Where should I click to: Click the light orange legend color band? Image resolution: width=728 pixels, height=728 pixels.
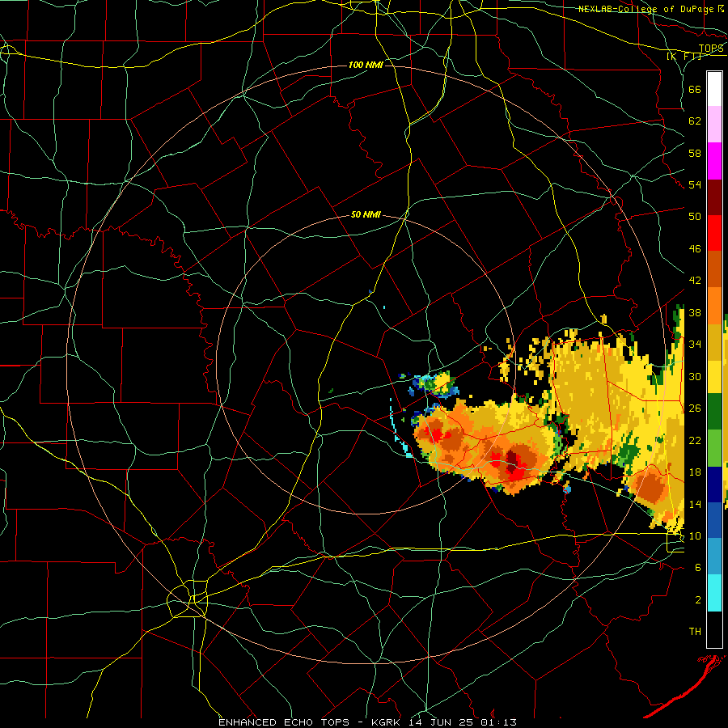click(714, 305)
